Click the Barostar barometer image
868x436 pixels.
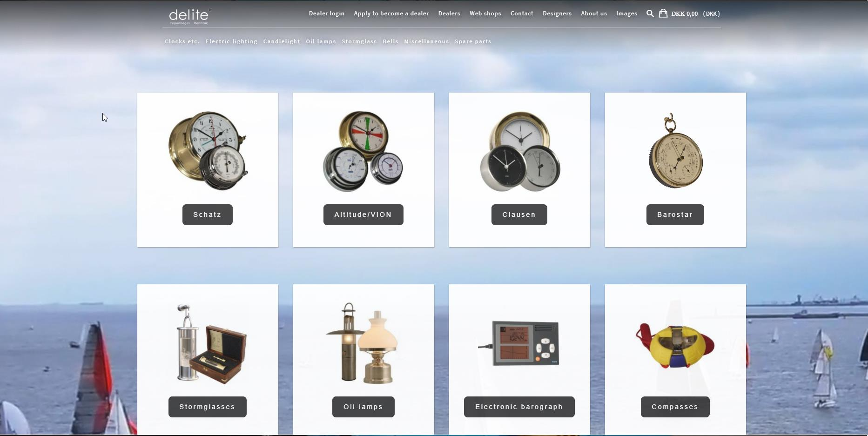675,151
